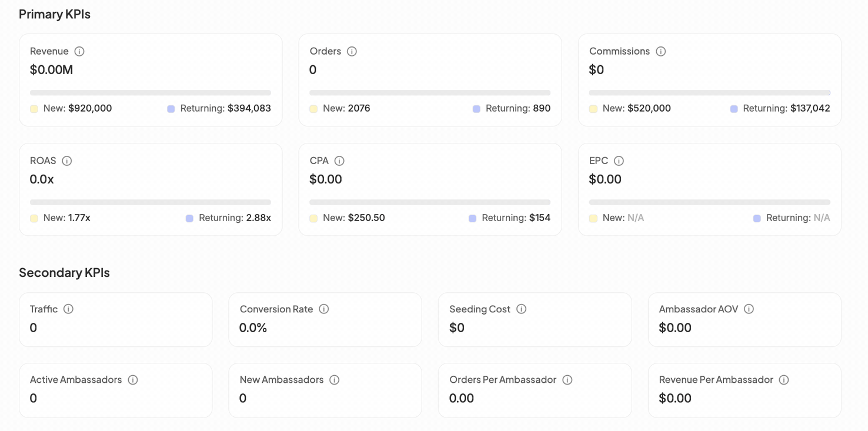Select the purple Returning swatch in Commissions card
The width and height of the screenshot is (868, 431).
pos(734,109)
